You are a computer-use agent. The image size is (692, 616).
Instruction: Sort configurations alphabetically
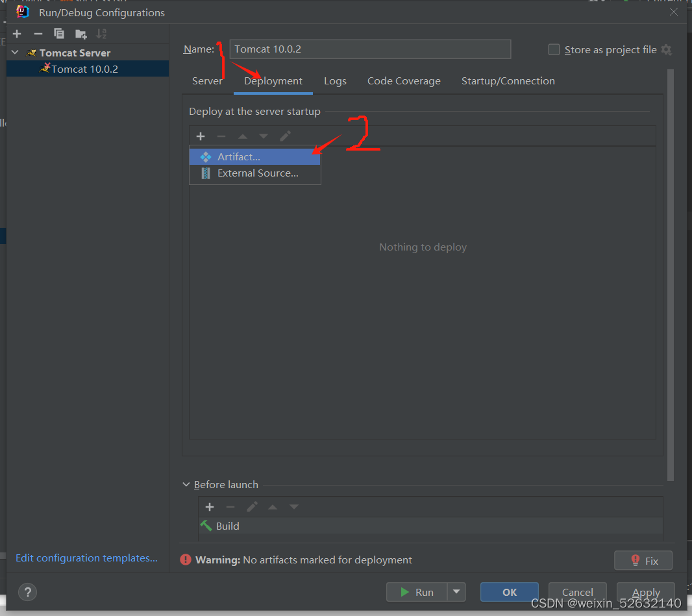coord(101,34)
